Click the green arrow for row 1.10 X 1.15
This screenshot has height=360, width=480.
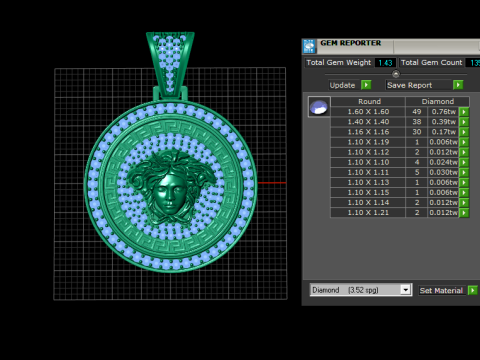click(x=464, y=193)
